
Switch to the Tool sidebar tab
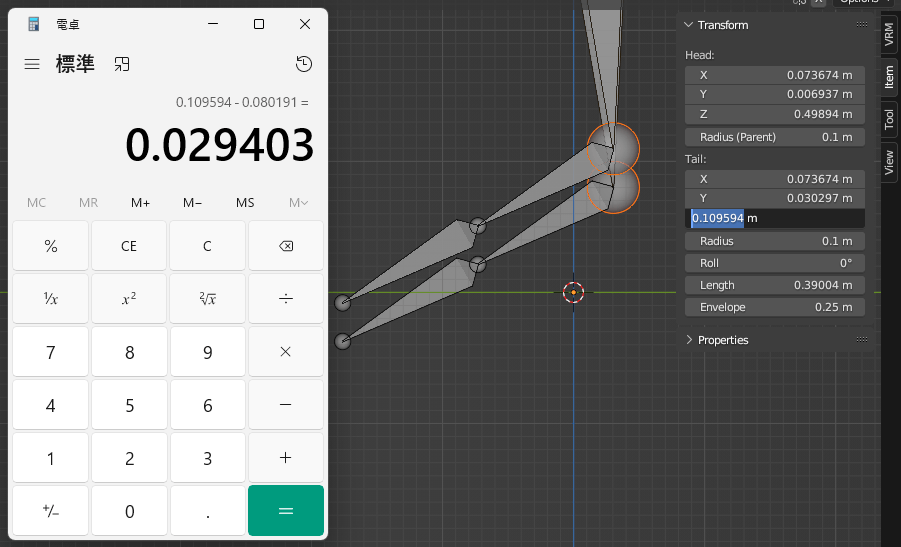[889, 120]
